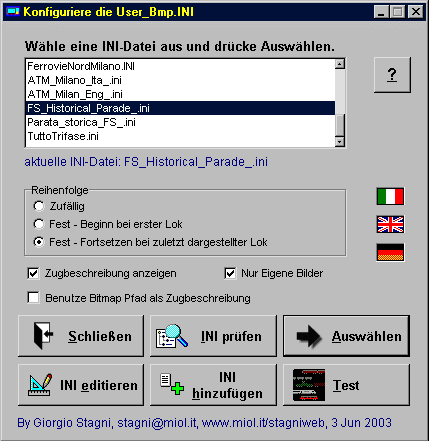Click the INI editieren button
The image size is (429, 441).
coord(81,385)
